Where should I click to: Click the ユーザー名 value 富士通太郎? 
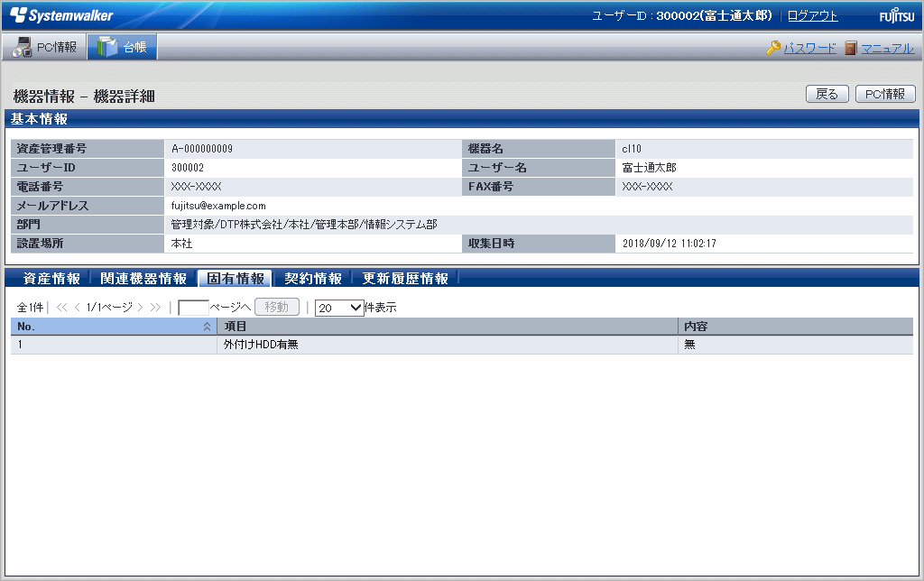(650, 168)
